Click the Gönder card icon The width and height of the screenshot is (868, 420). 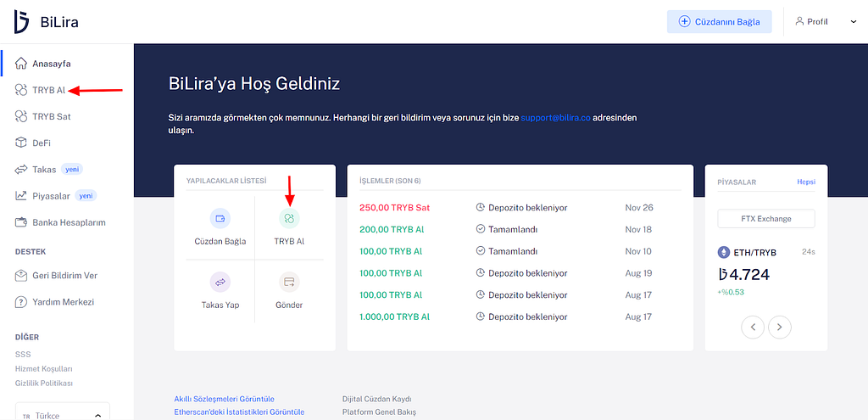[x=289, y=282]
